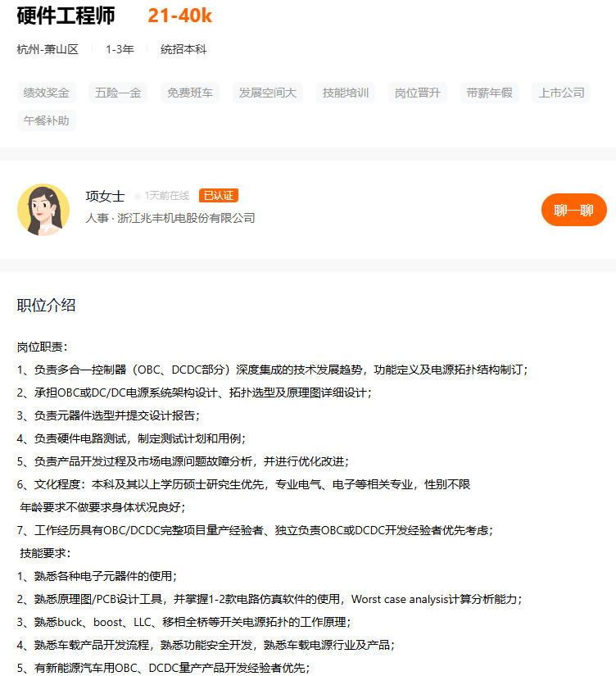Open company 浙江兆丰机电股份有限公司 link
616x676 pixels.
186,218
